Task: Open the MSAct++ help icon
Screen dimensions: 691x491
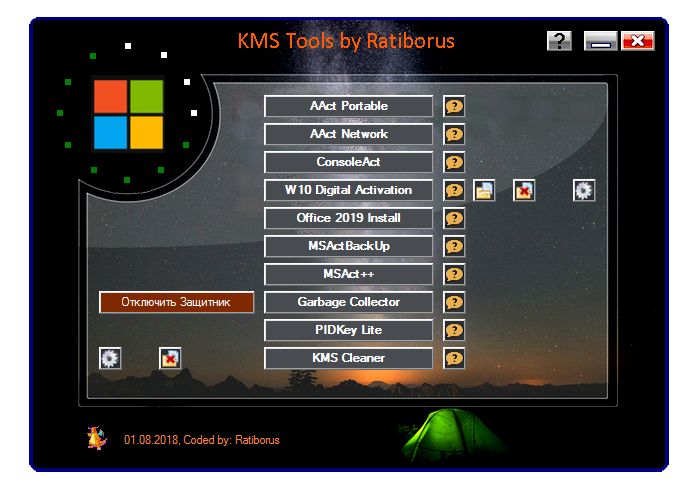Action: tap(454, 274)
